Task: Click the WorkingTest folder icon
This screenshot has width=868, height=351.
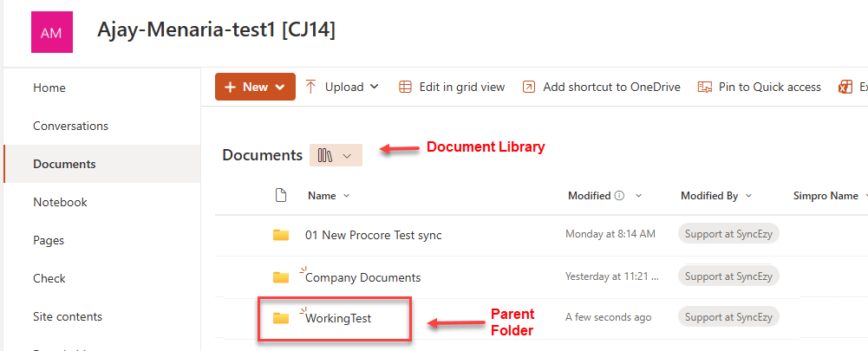Action: click(281, 318)
